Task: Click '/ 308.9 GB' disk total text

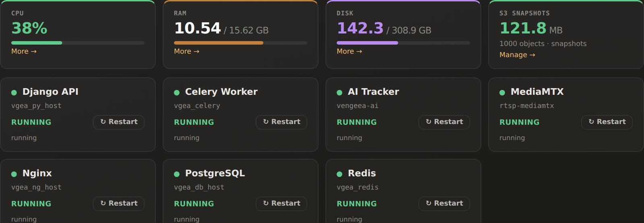Action: point(409,31)
